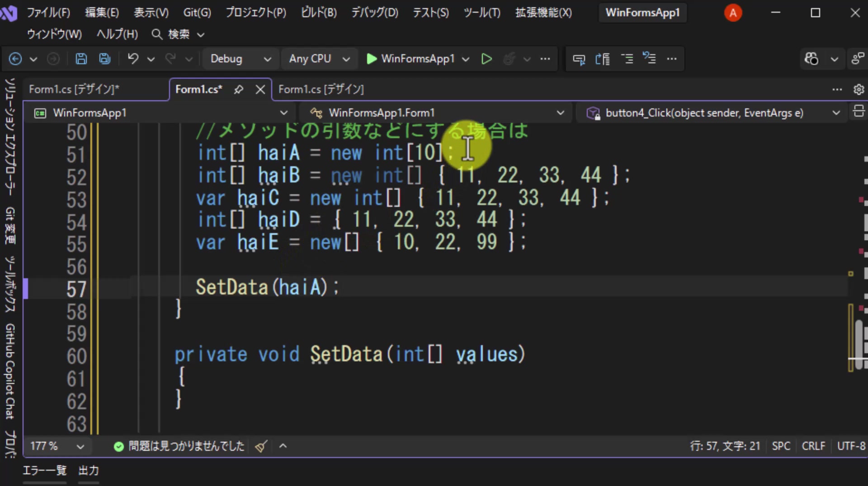This screenshot has height=486, width=868.
Task: Open the ソリューション エクスプローラー side tab
Action: click(10, 137)
